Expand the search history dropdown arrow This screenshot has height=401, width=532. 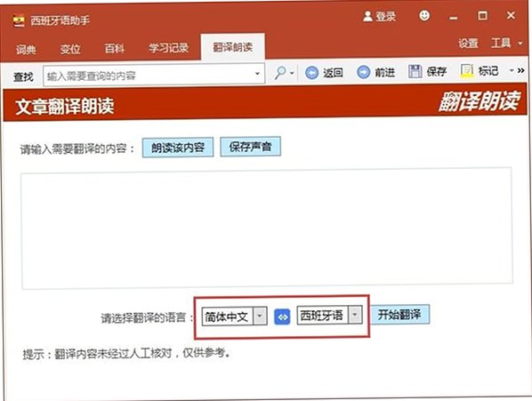(x=257, y=74)
